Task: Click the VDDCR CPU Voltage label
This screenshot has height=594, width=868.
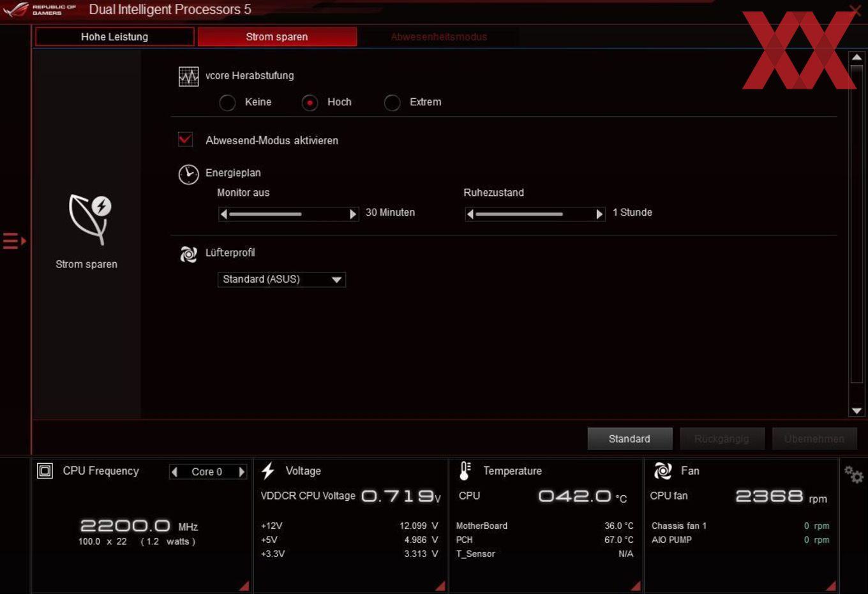Action: pos(308,496)
